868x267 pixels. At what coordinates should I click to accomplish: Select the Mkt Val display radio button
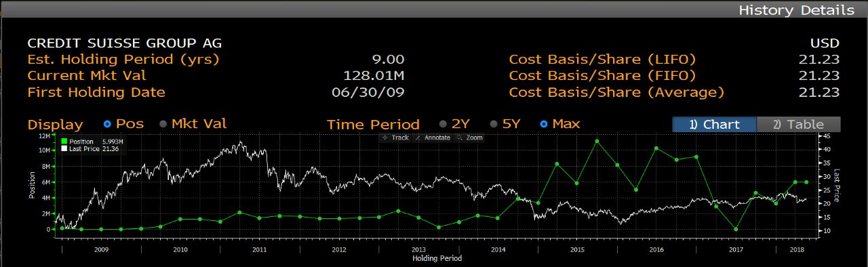coord(163,124)
